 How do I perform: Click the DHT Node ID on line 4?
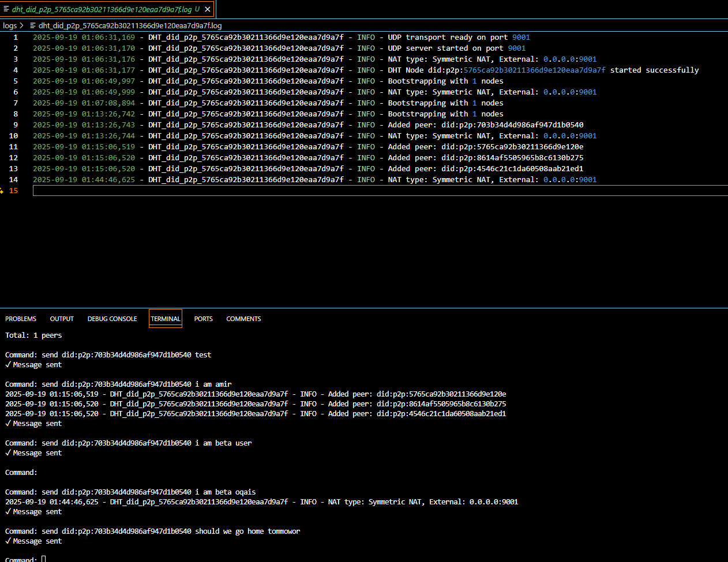coord(534,70)
